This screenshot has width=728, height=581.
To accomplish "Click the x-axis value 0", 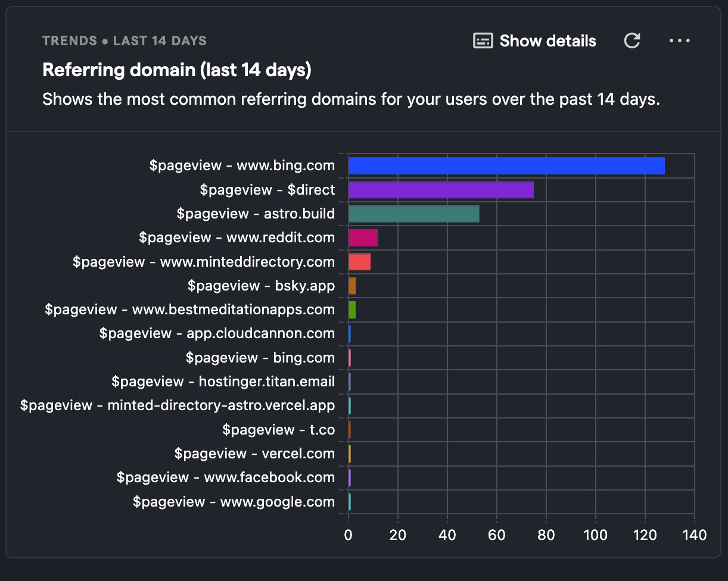I will click(x=349, y=535).
